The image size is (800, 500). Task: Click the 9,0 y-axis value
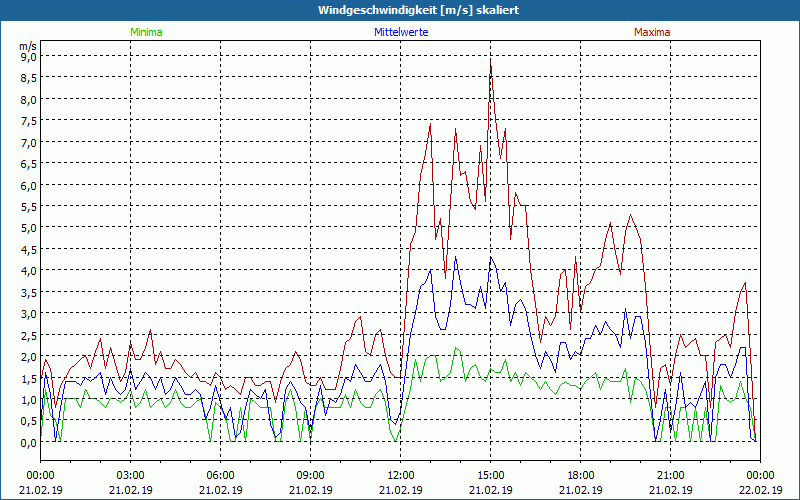pyautogui.click(x=28, y=57)
